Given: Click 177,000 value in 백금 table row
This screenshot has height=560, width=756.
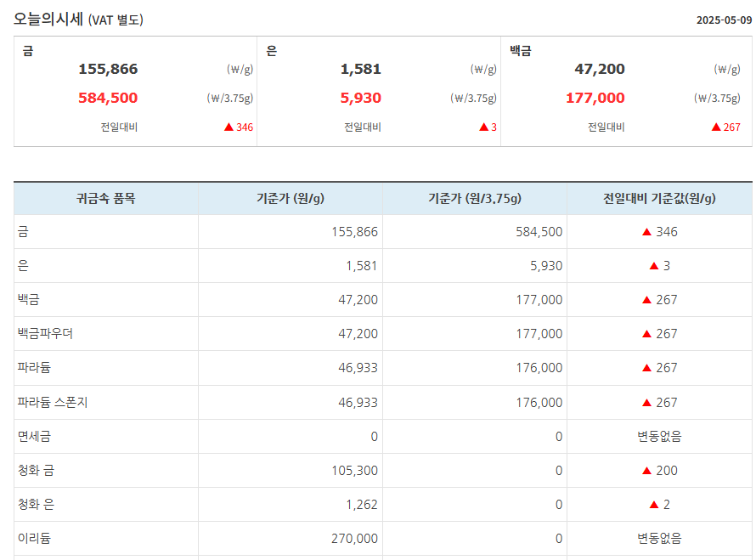Looking at the screenshot, I should pyautogui.click(x=539, y=300).
